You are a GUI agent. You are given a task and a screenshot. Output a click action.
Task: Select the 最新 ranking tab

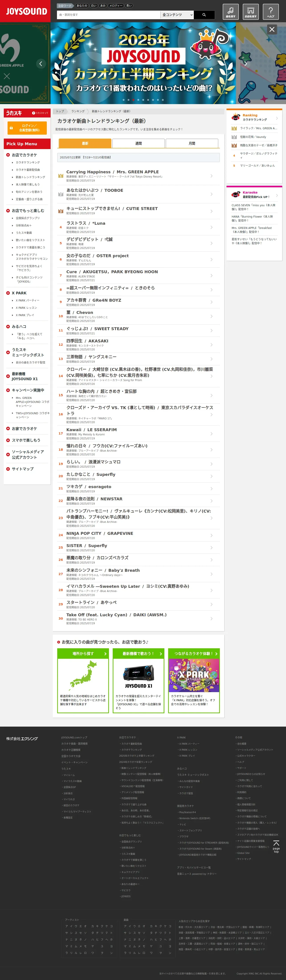[85, 143]
